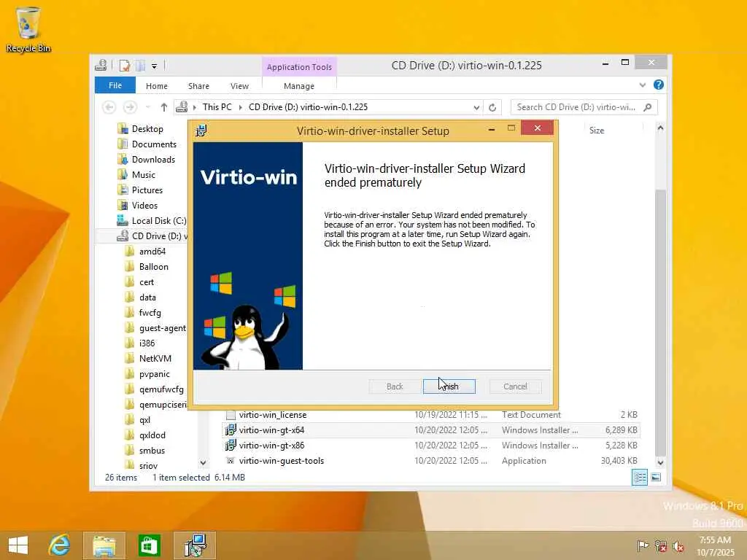Open Action Center flag tray icon
The height and width of the screenshot is (560, 747).
point(642,545)
